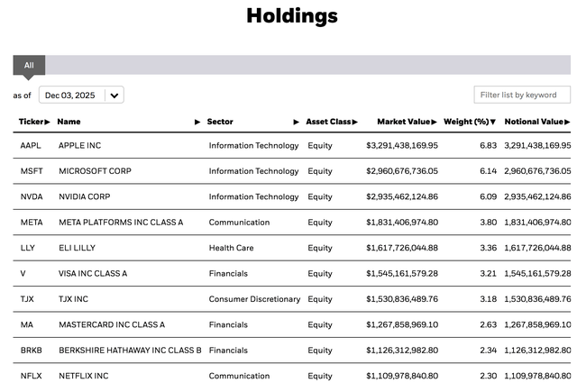
Task: Select the All holdings tab
Action: pyautogui.click(x=29, y=65)
